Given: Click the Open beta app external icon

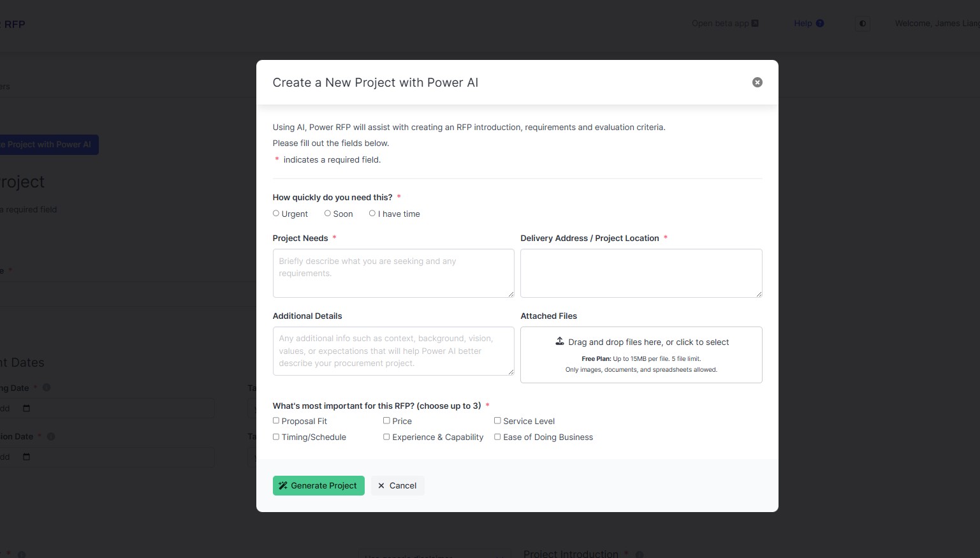Looking at the screenshot, I should (x=755, y=24).
